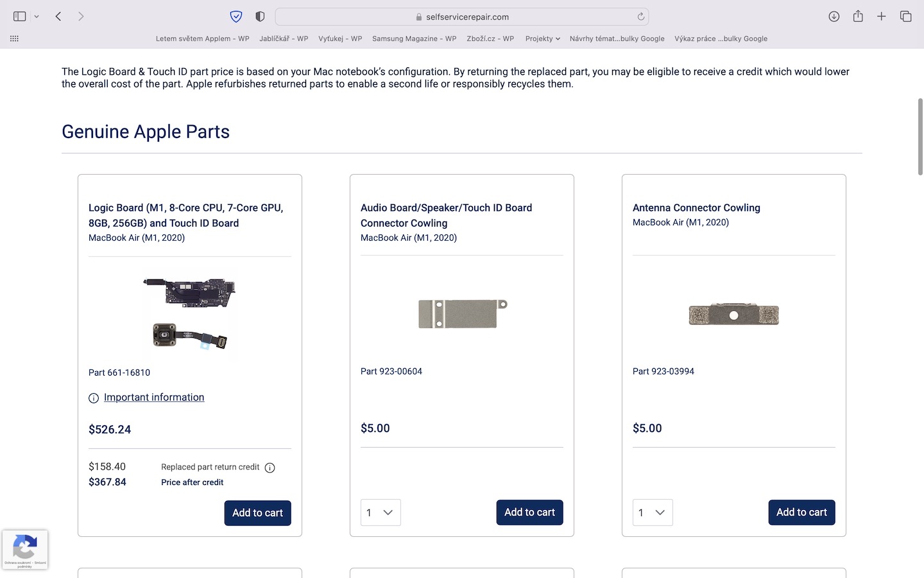This screenshot has height=578, width=924.
Task: Click the selfservicerepair.com address bar
Action: [x=462, y=17]
